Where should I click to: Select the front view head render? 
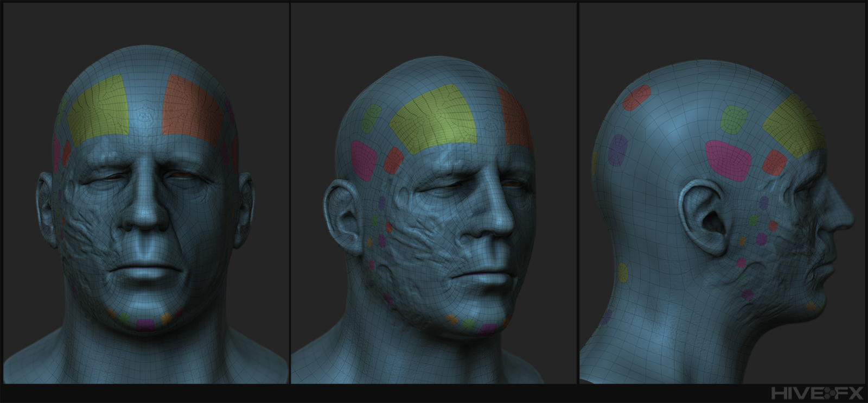(x=146, y=193)
